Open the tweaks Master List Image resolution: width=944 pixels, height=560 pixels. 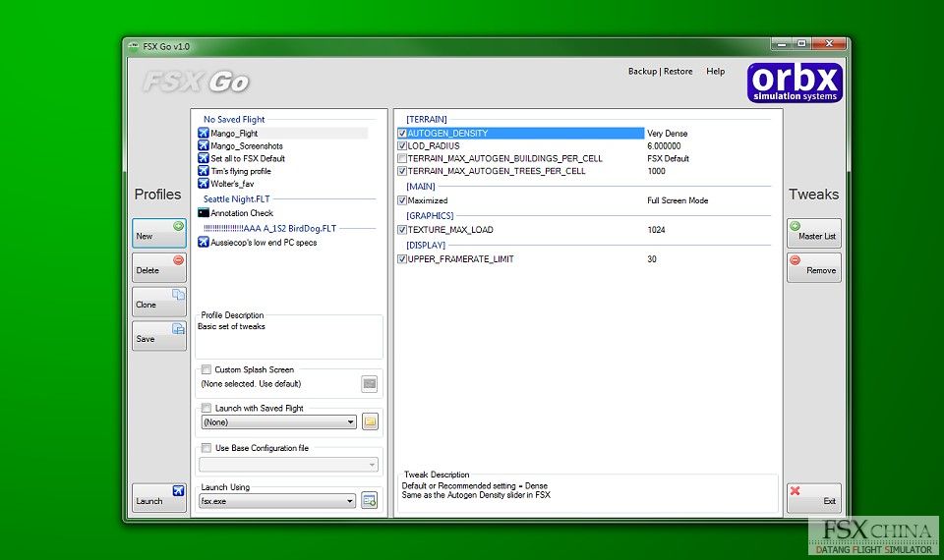pos(814,234)
